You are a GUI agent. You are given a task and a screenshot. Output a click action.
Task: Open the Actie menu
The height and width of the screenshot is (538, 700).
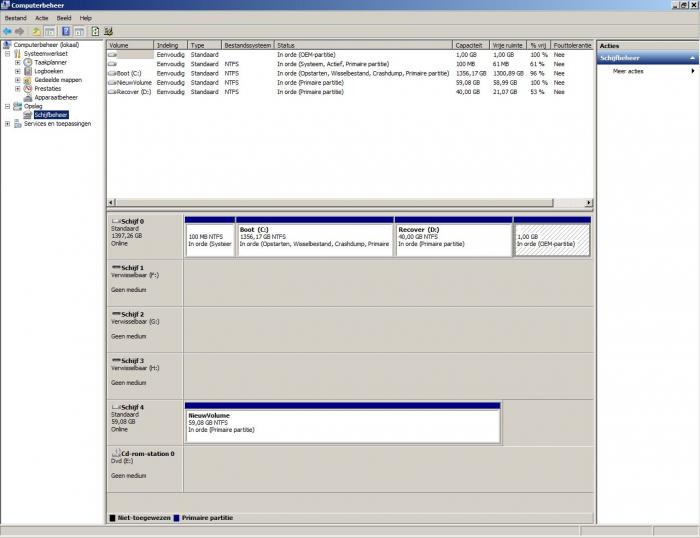(41, 18)
